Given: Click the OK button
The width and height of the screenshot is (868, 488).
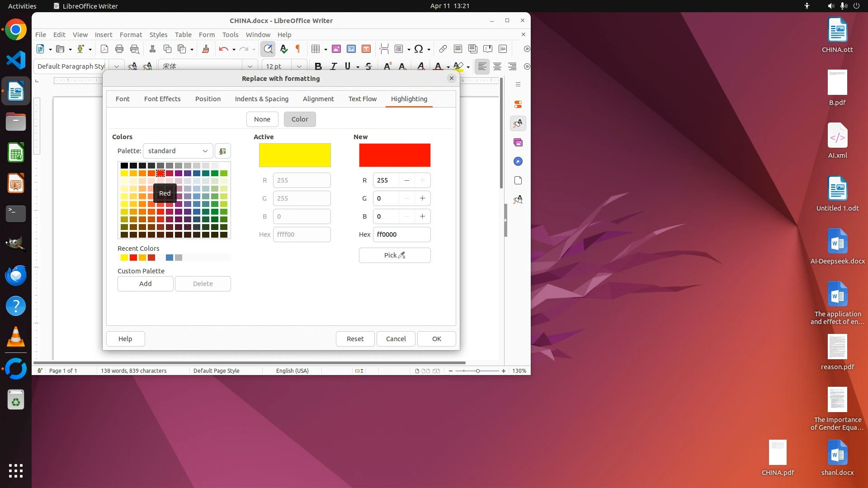Looking at the screenshot, I should (436, 339).
